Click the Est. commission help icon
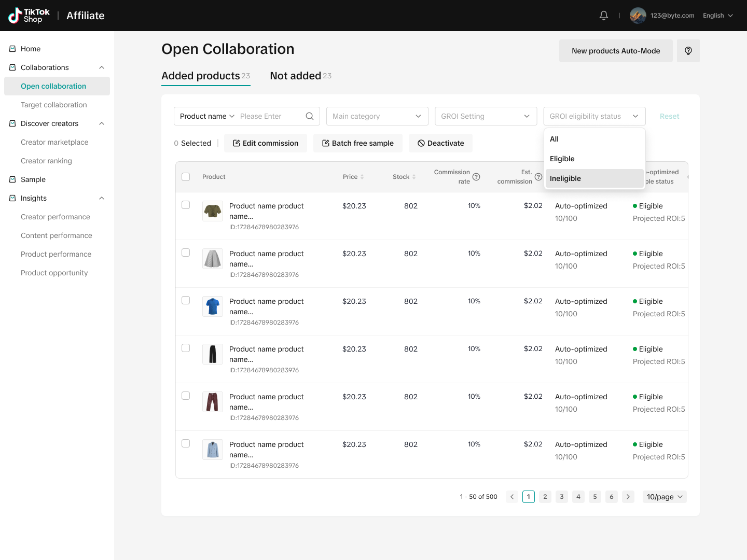This screenshot has height=560, width=747. (x=538, y=177)
